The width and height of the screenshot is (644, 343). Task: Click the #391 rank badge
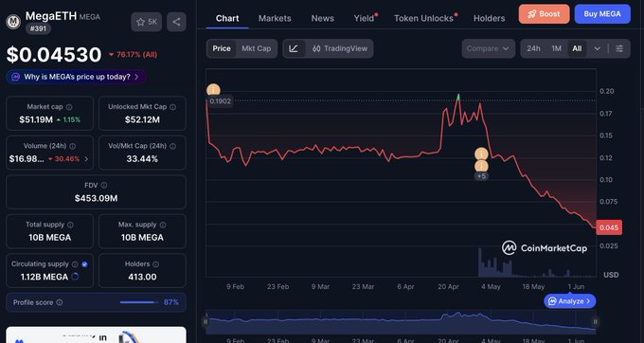tap(38, 28)
